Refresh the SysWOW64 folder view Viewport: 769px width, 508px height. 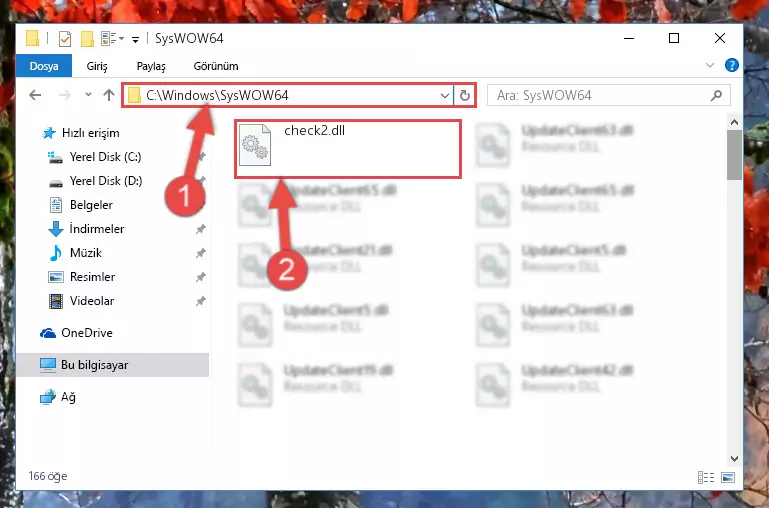tap(465, 95)
